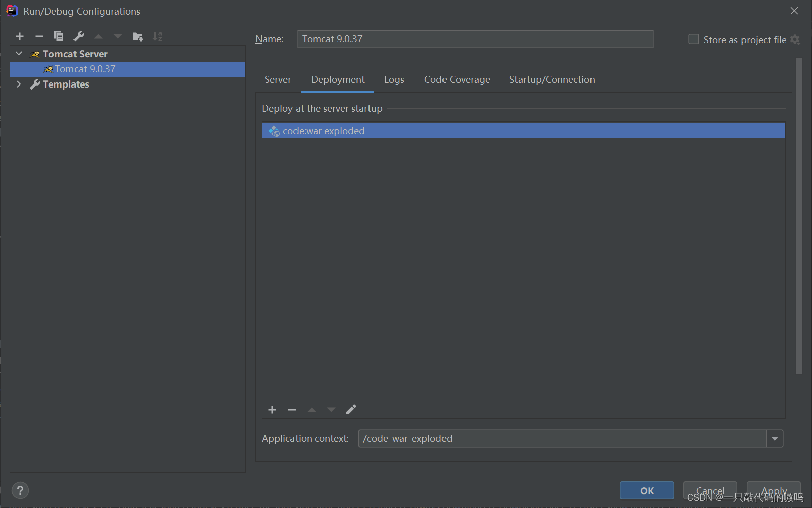Click the right panel vertical scrollbar
The width and height of the screenshot is (812, 508).
[799, 216]
